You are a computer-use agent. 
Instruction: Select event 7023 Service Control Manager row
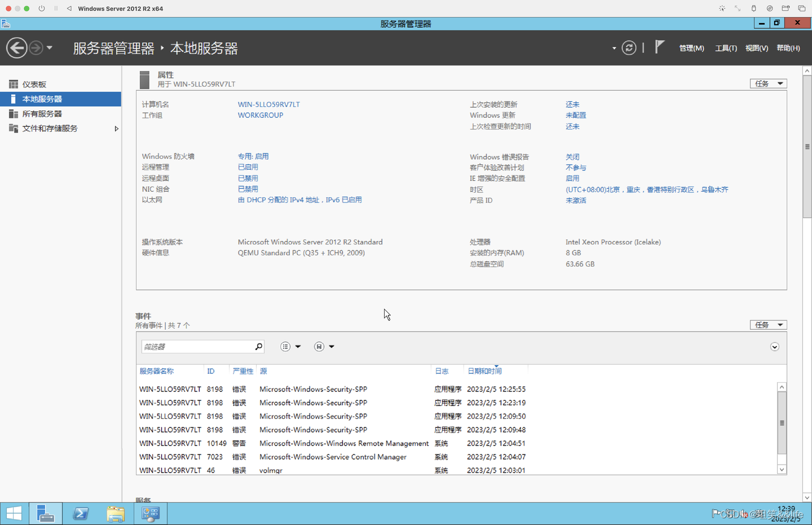click(x=457, y=457)
